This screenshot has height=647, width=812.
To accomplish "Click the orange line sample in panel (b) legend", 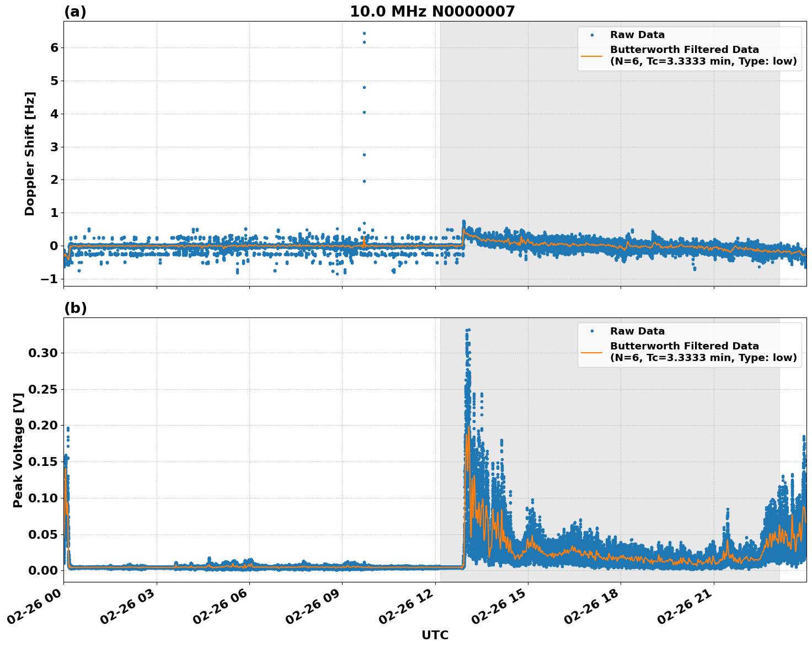I will (x=592, y=352).
